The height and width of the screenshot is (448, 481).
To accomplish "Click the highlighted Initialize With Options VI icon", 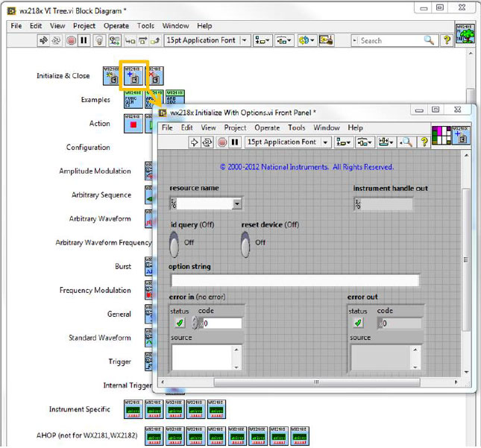I will (x=134, y=76).
